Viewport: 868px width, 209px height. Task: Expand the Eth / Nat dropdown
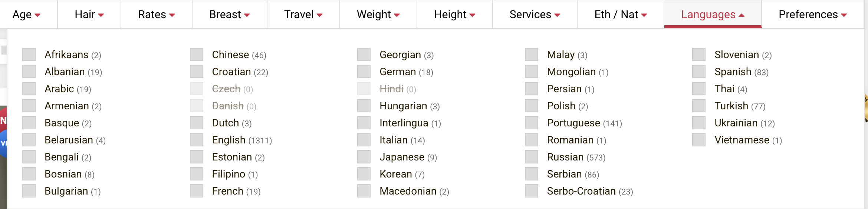pos(621,14)
